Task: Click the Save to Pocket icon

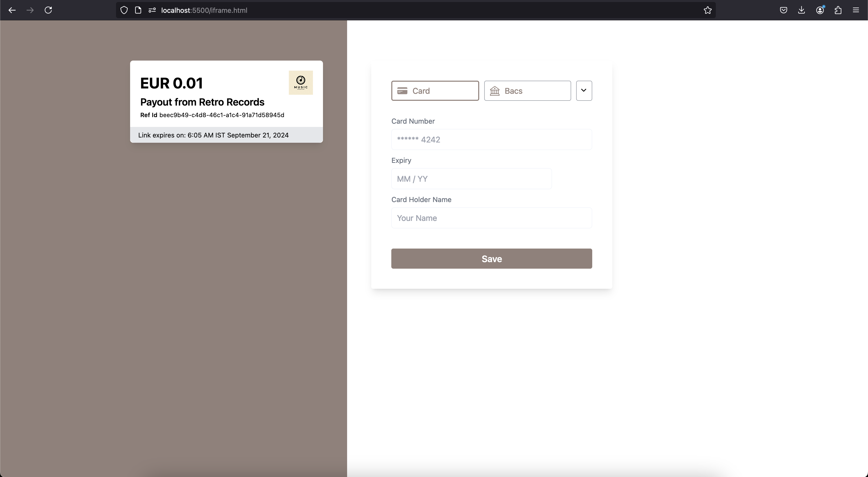Action: pyautogui.click(x=783, y=10)
